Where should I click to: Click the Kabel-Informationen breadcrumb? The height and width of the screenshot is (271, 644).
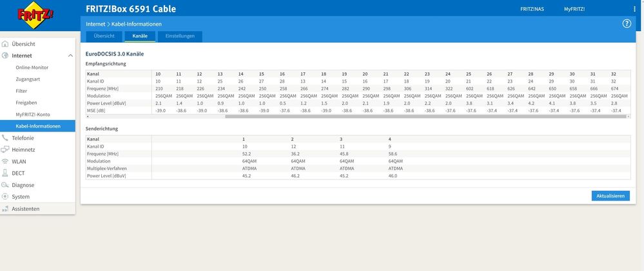pos(137,25)
